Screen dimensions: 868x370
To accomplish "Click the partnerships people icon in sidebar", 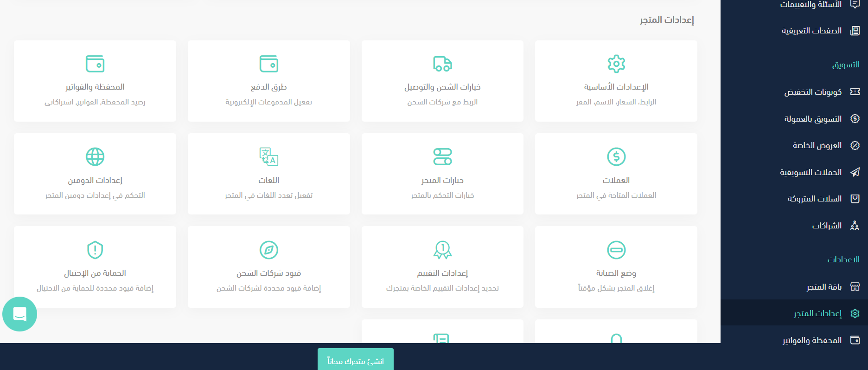I will coord(855,226).
